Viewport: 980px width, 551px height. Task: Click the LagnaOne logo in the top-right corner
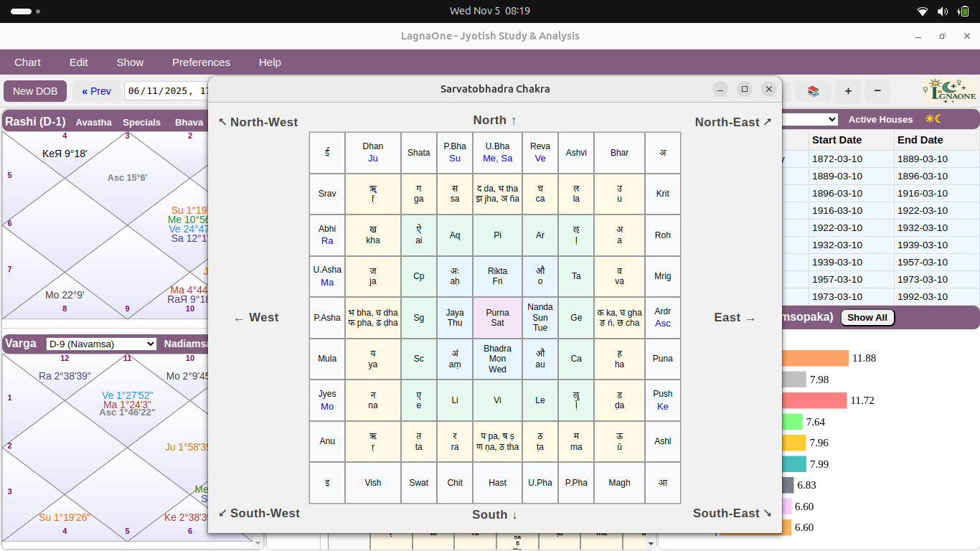[x=948, y=90]
